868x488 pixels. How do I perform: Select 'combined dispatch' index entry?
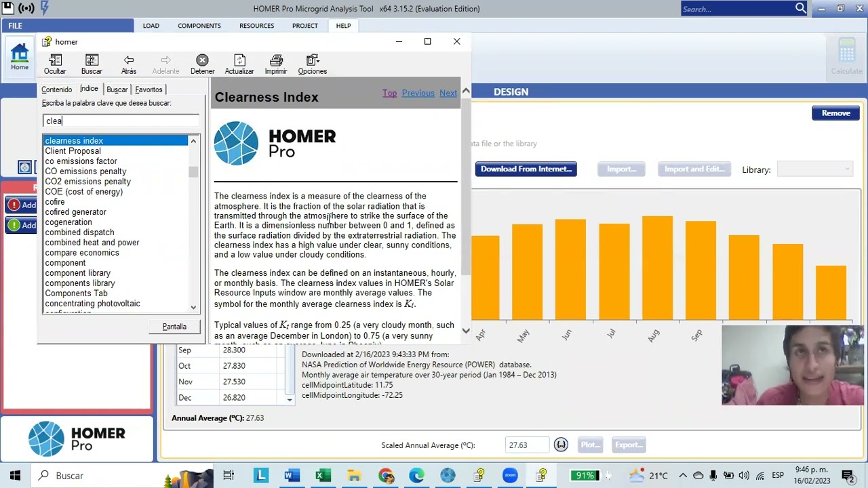pyautogui.click(x=79, y=232)
